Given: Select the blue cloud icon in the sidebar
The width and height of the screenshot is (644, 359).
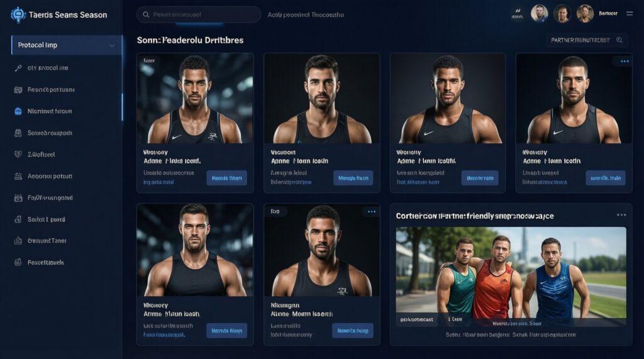Looking at the screenshot, I should (18, 111).
